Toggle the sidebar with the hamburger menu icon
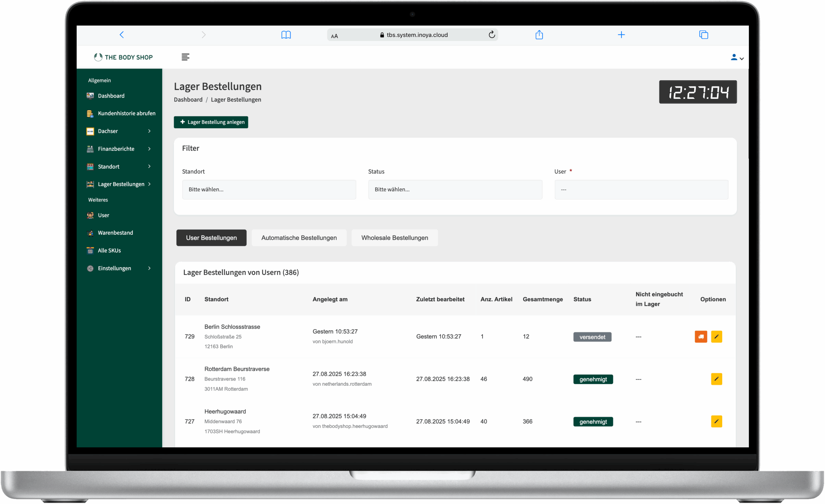Screen dimensions: 825x504 coord(186,57)
